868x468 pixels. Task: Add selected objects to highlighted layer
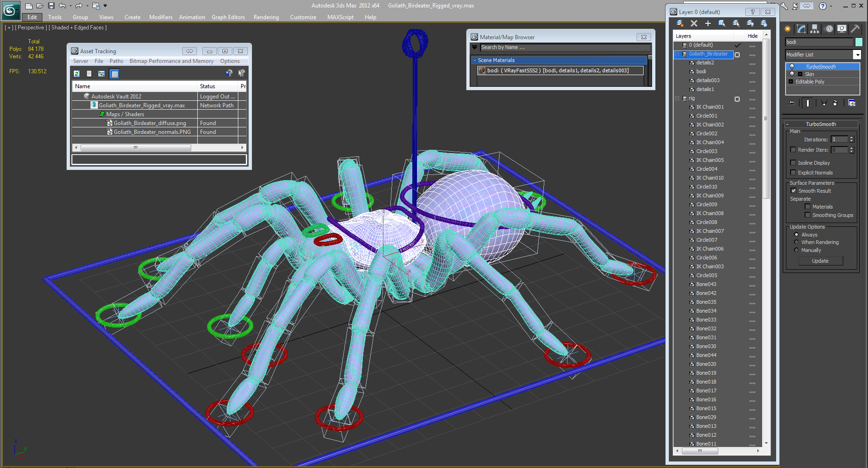tap(708, 23)
